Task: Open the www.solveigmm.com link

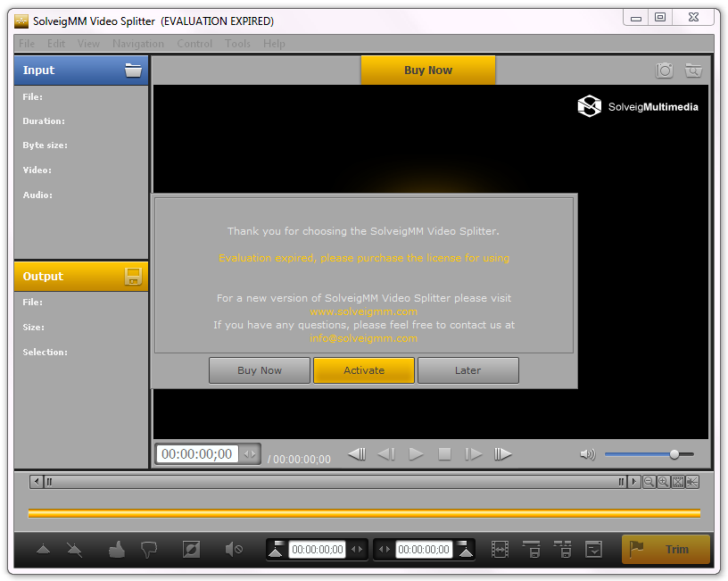Action: click(x=363, y=311)
